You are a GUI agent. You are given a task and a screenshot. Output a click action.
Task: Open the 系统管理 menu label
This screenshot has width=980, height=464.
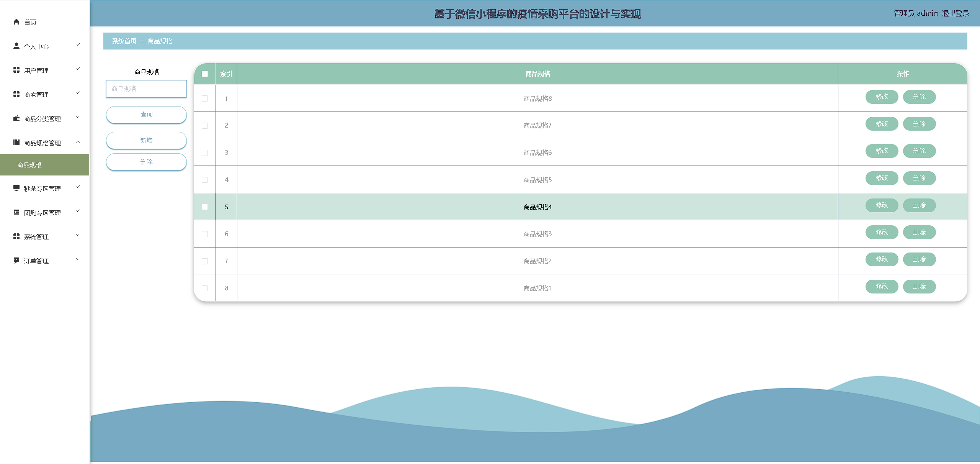pos(36,237)
